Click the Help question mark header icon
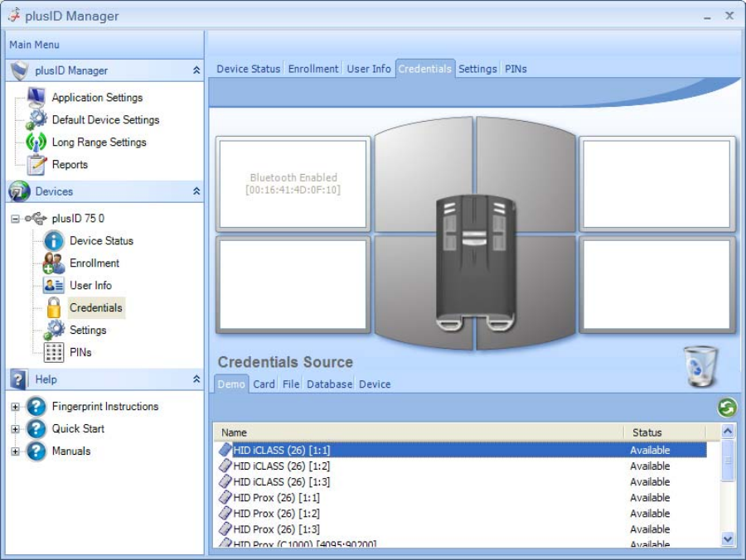746x560 pixels. point(18,379)
